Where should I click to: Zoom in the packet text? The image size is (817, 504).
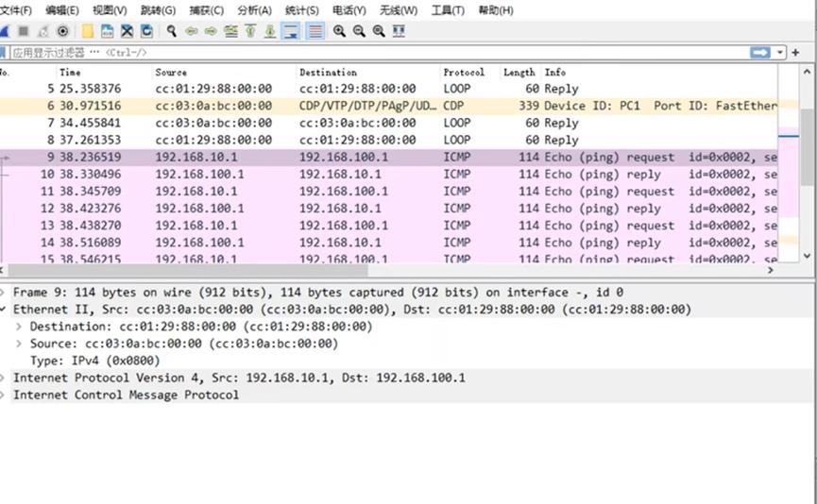pyautogui.click(x=339, y=31)
